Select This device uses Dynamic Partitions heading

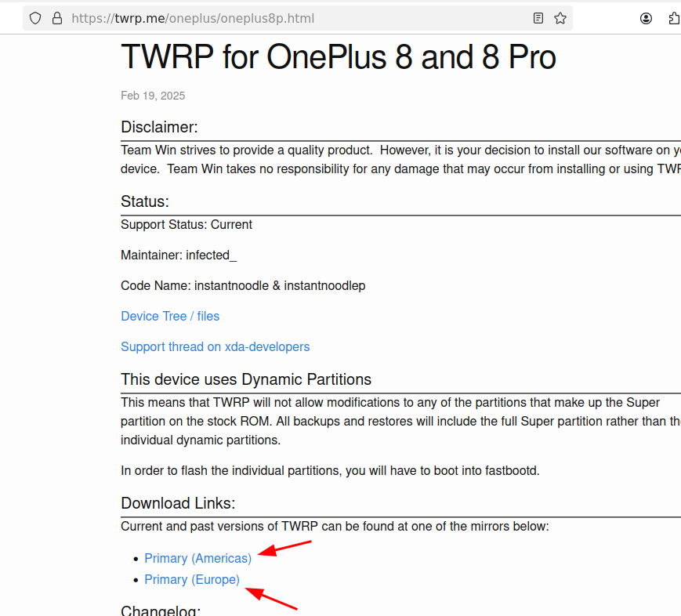pyautogui.click(x=246, y=379)
